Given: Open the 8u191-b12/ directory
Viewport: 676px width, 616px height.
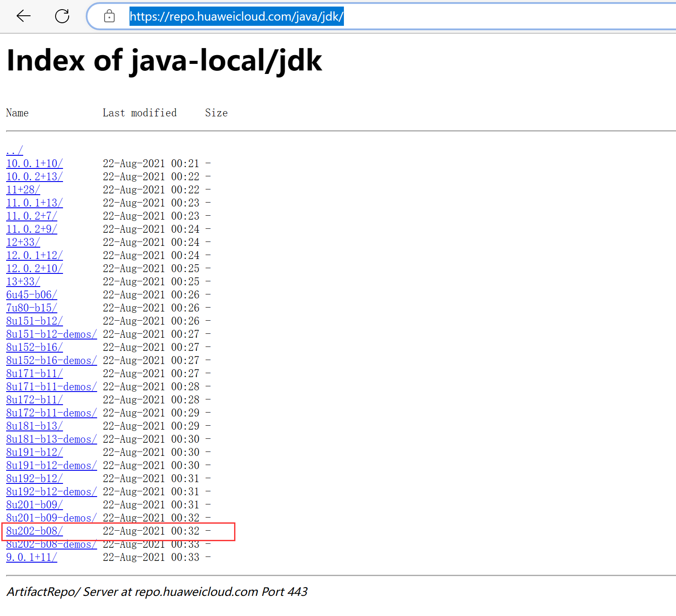Looking at the screenshot, I should [x=35, y=452].
